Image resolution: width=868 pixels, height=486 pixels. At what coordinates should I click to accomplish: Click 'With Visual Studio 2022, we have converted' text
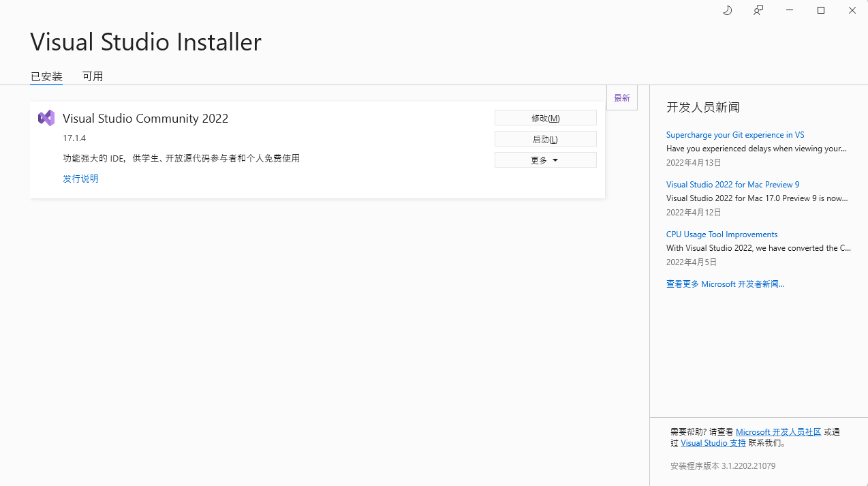coord(758,248)
